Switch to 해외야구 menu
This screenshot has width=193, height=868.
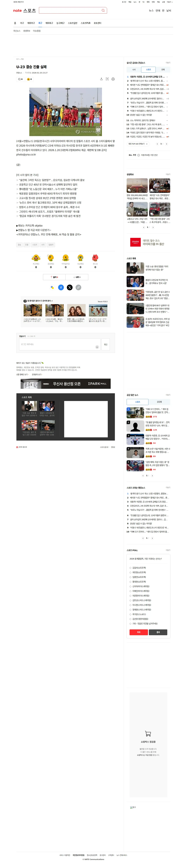pyautogui.click(x=31, y=23)
